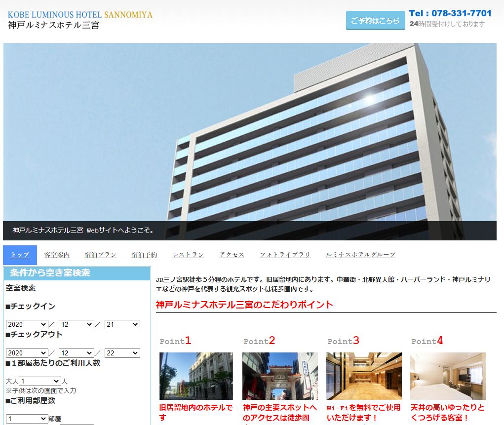Open the フォトライブラリ menu item
Screen dimensions: 504x425
point(285,255)
